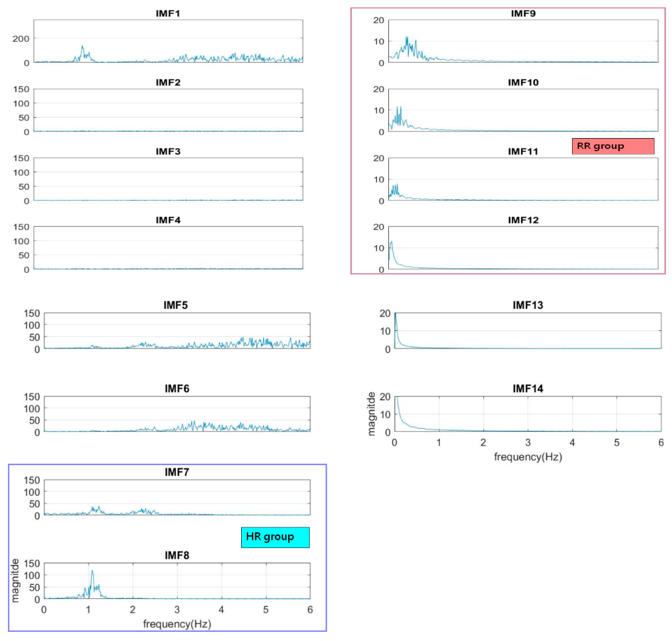Viewport: 672px width, 641px height.
Task: Click the IMF5 plot title
Action: [175, 305]
